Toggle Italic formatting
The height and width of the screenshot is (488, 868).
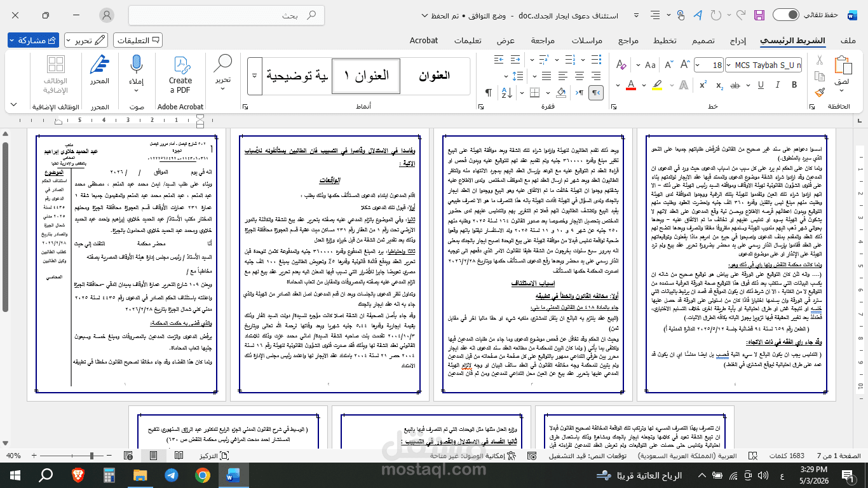(x=778, y=85)
